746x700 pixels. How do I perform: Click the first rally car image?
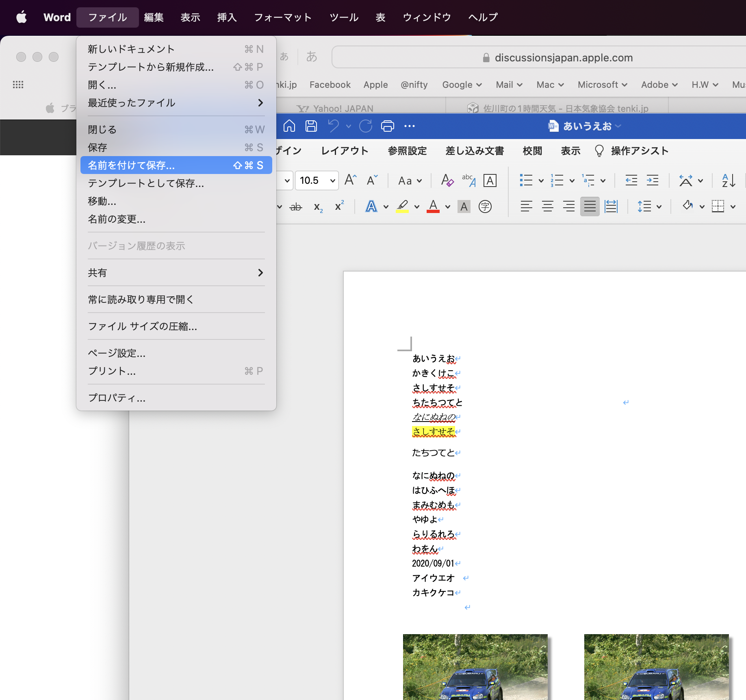coord(475,667)
